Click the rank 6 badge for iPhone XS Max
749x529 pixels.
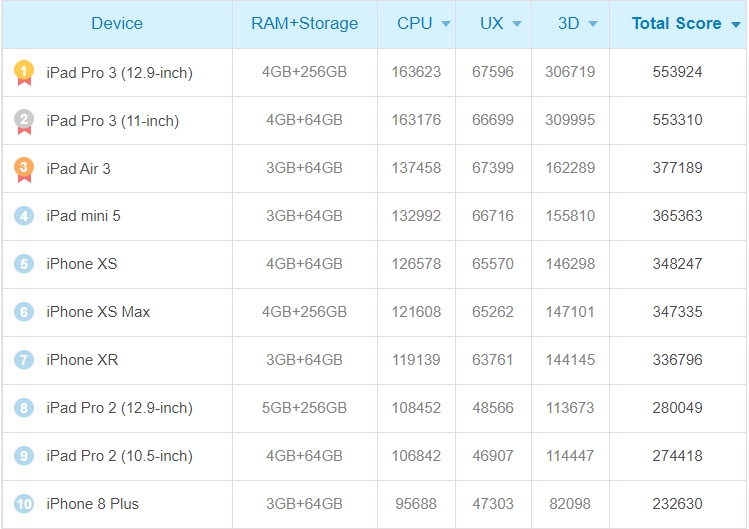tap(24, 312)
